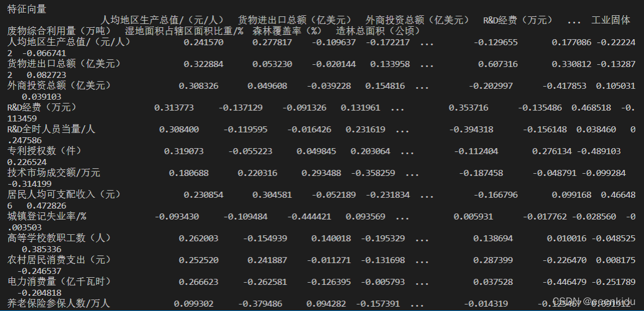
Task: Select the value -0.444421
Action: coord(309,217)
